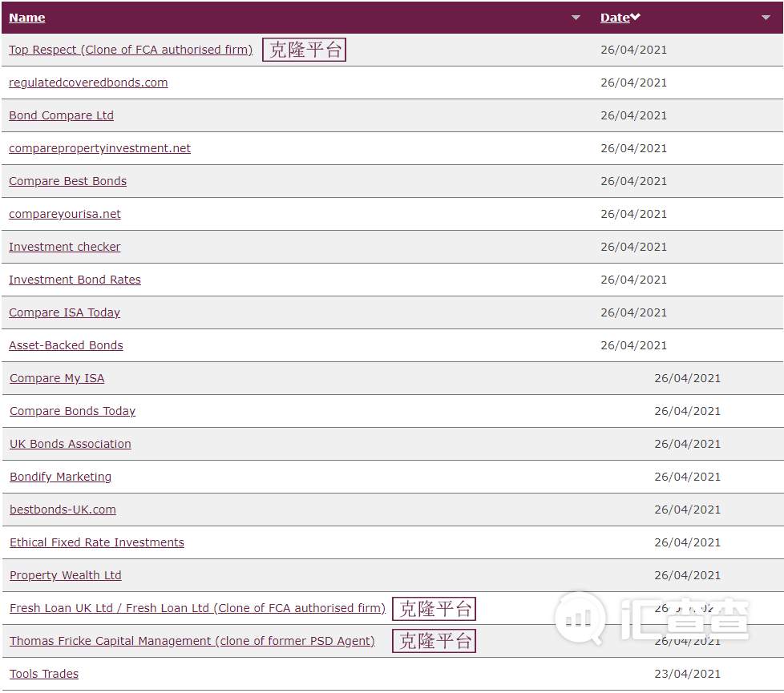Open the Bond Compare Ltd warning
Screen dimensions: 784x693
(62, 115)
